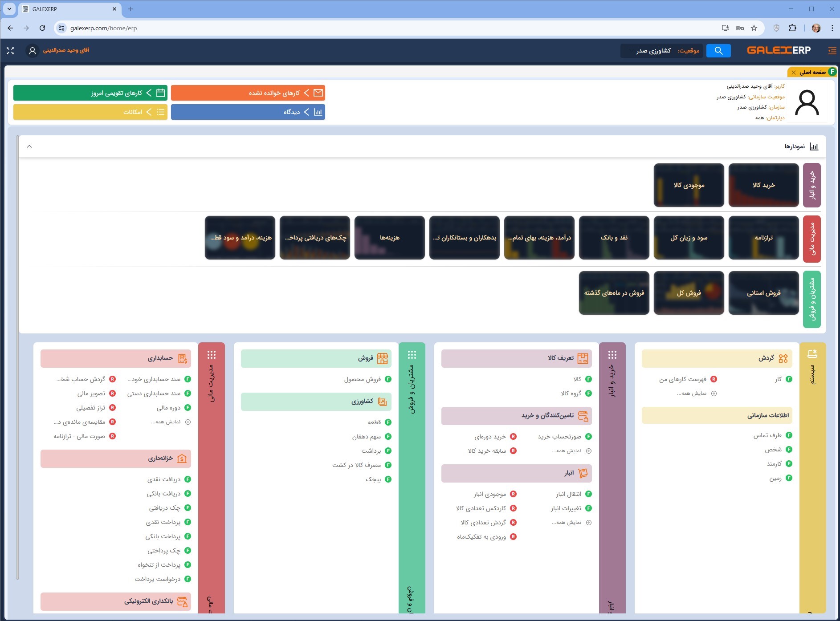The width and height of the screenshot is (840, 621).
Task: Click the تعریف کالا section icon
Action: pos(583,358)
